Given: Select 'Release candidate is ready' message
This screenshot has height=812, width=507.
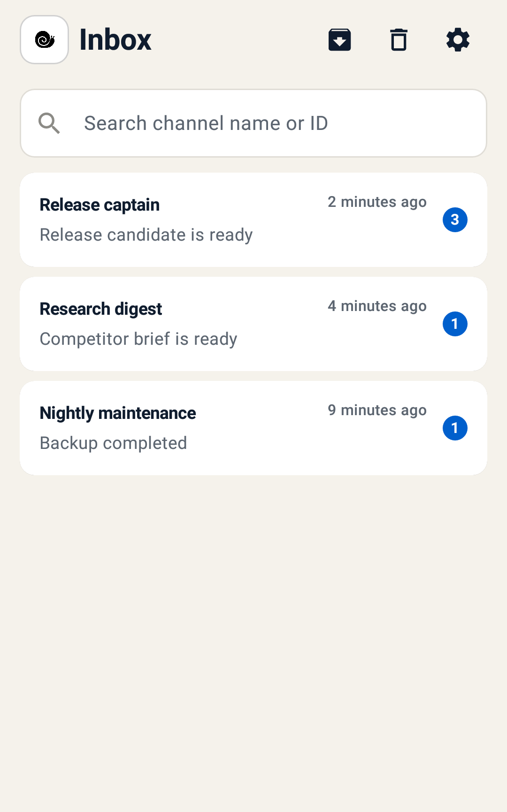Looking at the screenshot, I should click(146, 235).
